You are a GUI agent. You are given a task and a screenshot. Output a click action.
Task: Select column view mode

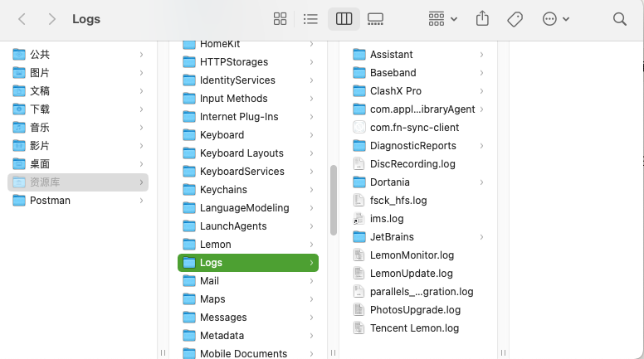[344, 19]
